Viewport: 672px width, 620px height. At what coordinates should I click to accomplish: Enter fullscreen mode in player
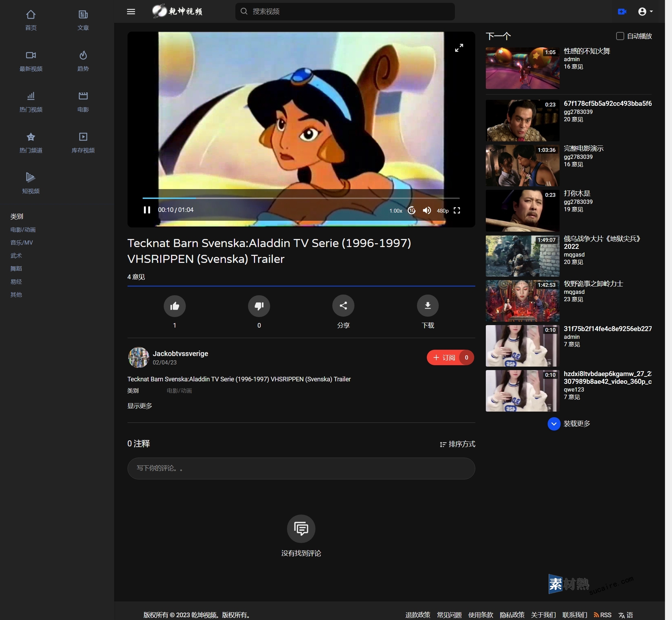click(457, 210)
